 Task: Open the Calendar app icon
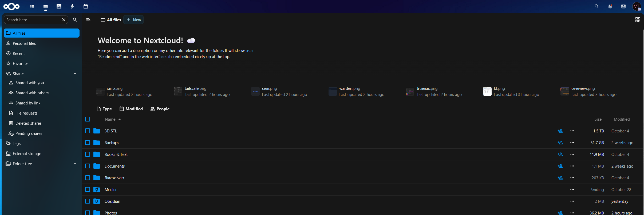86,6
